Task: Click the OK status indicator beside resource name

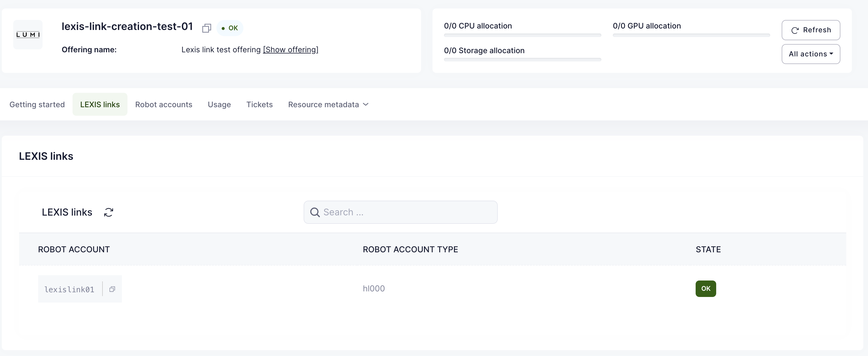Action: point(230,28)
